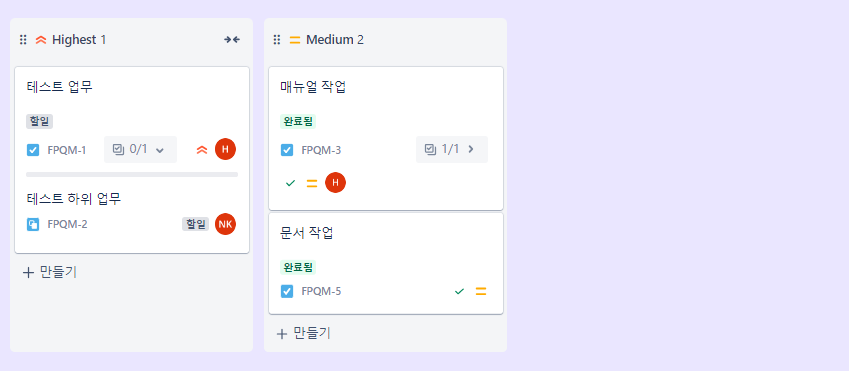Open the 할일 status dropdown on FPQM-2
This screenshot has width=849, height=371.
click(195, 224)
